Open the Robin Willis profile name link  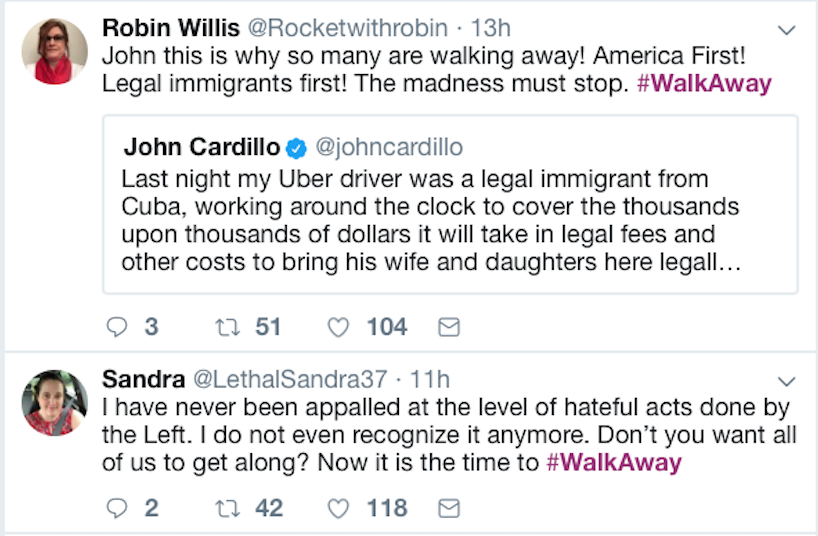(x=166, y=28)
